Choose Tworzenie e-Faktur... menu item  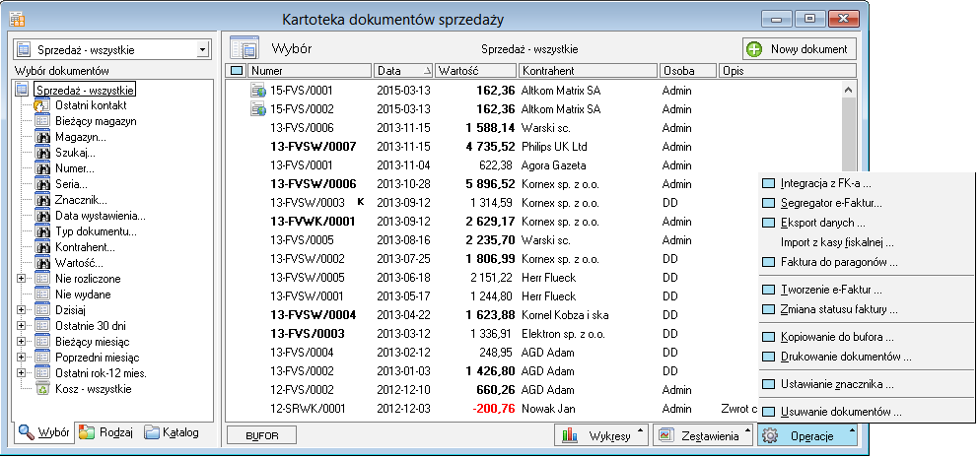pos(867,290)
